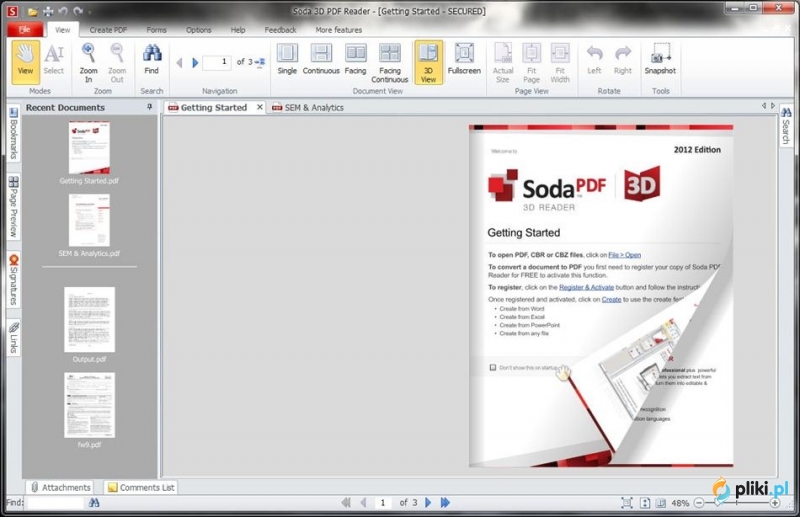The height and width of the screenshot is (517, 800).
Task: Jump to last page in status bar
Action: click(x=445, y=503)
